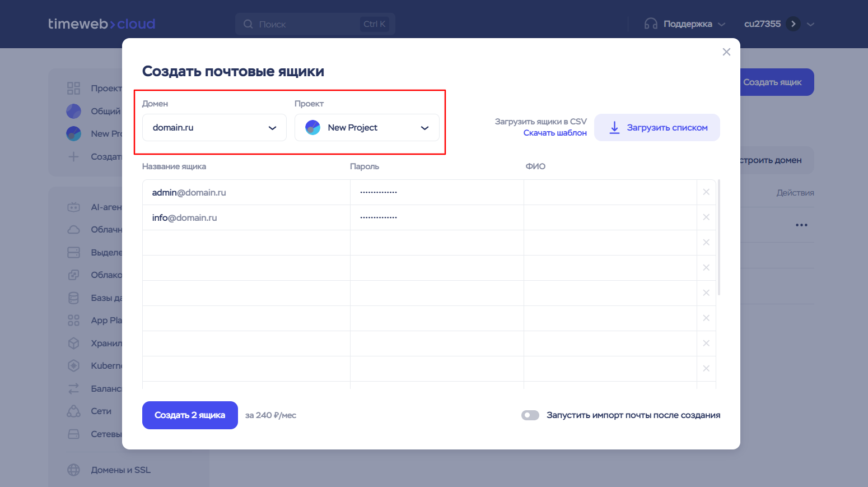Click the Kubernetes sidebar icon
868x487 pixels.
(x=73, y=366)
